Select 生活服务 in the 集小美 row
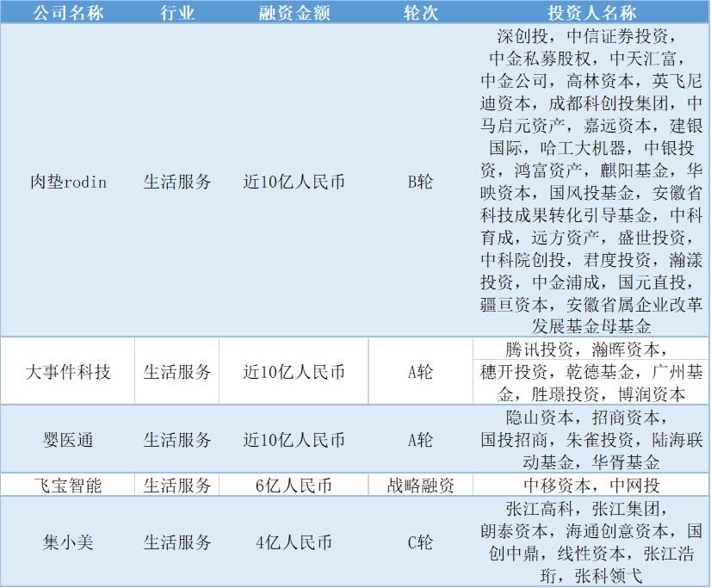Viewport: 711px width, 588px height. pos(176,542)
